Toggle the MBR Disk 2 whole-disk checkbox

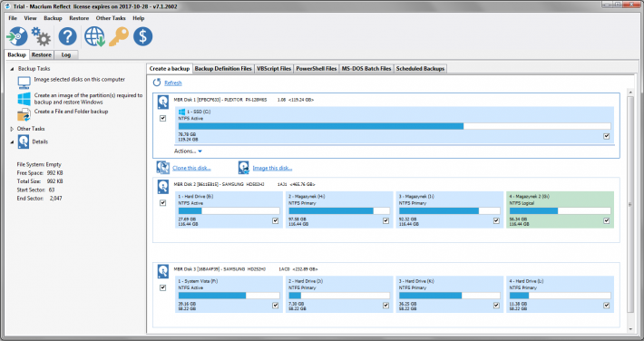pos(162,203)
